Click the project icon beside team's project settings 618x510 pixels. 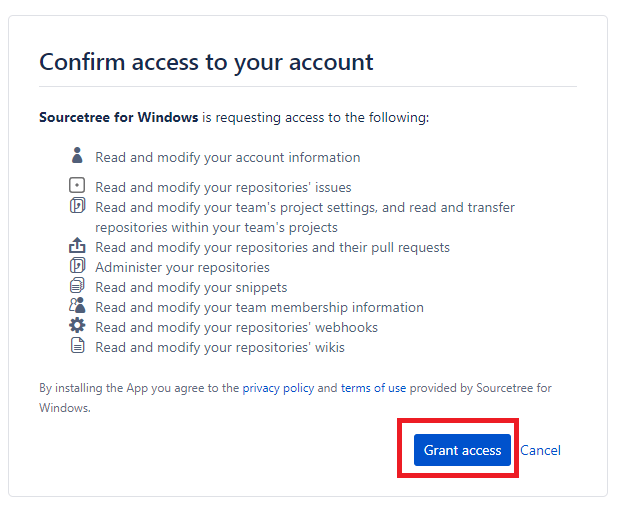77,205
